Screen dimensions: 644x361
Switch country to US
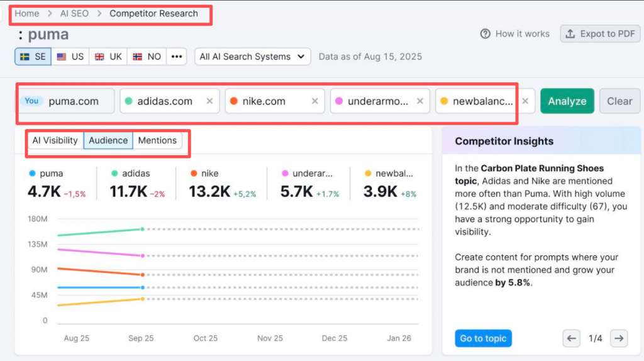(70, 57)
